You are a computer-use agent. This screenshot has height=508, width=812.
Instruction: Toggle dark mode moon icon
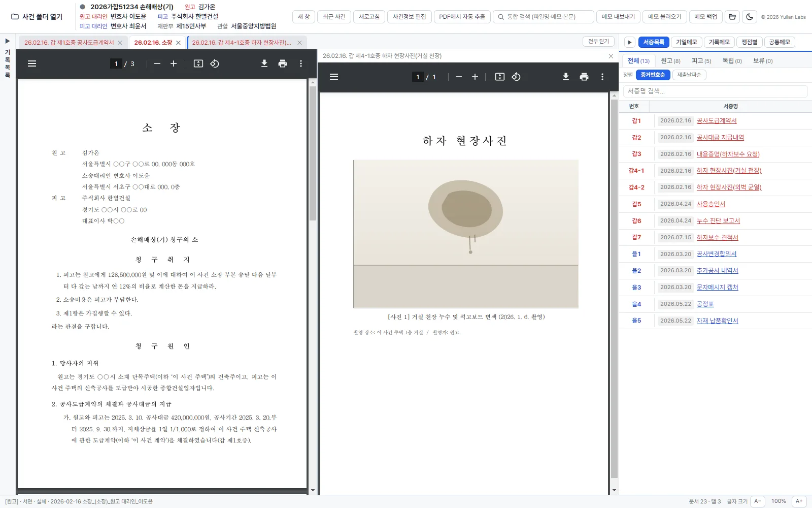[750, 17]
